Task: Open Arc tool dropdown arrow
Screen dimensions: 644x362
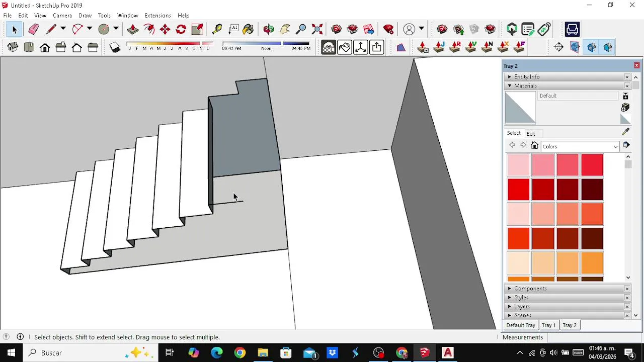Action: (89, 29)
